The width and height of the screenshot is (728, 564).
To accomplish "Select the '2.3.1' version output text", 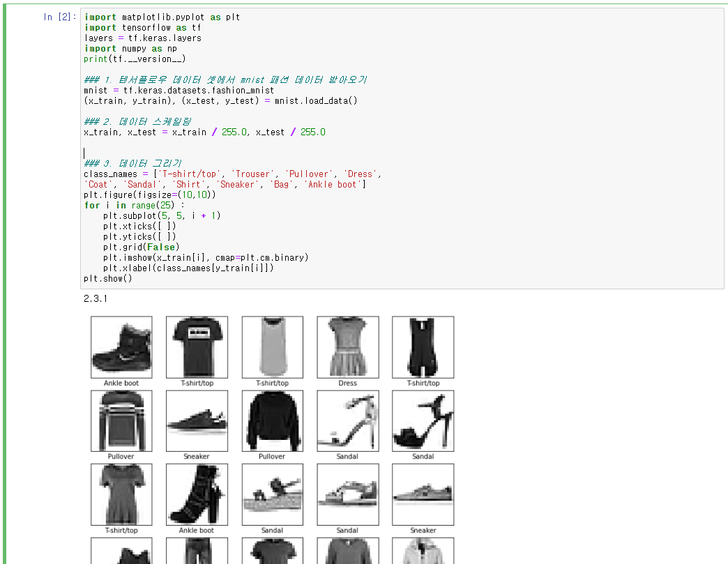I will click(x=95, y=298).
